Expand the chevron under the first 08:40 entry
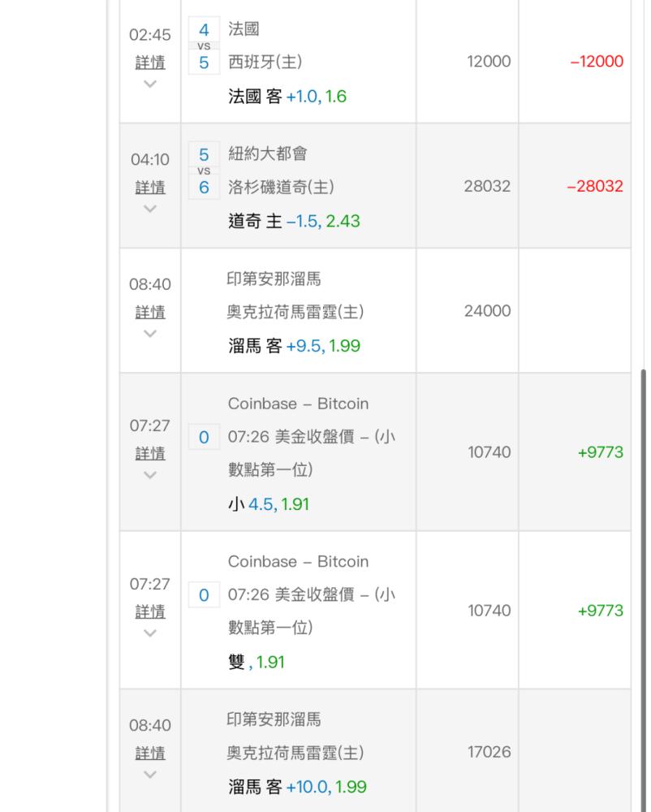This screenshot has width=651, height=812. pyautogui.click(x=150, y=334)
